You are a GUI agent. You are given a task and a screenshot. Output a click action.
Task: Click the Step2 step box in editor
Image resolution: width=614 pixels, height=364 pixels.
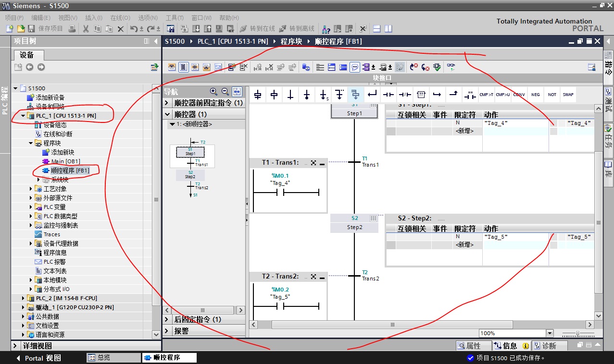(x=354, y=223)
